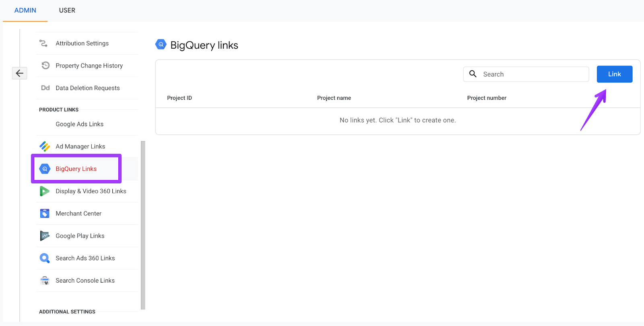Open Data Deletion Requests
Viewport: 644px width, 326px height.
[87, 88]
